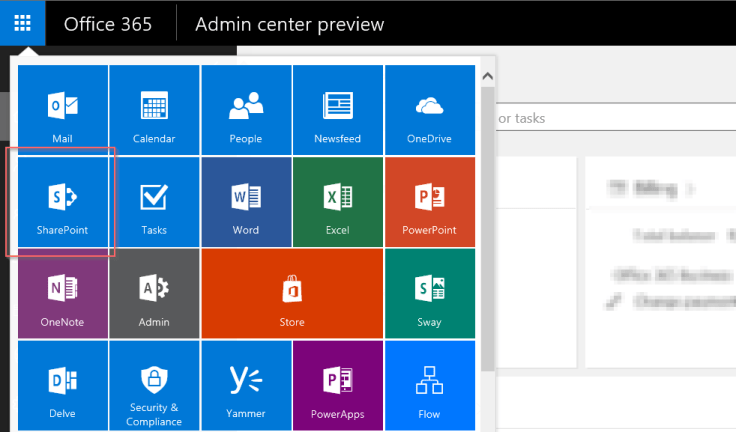
Task: Open the app launcher waffle icon
Action: pos(22,23)
